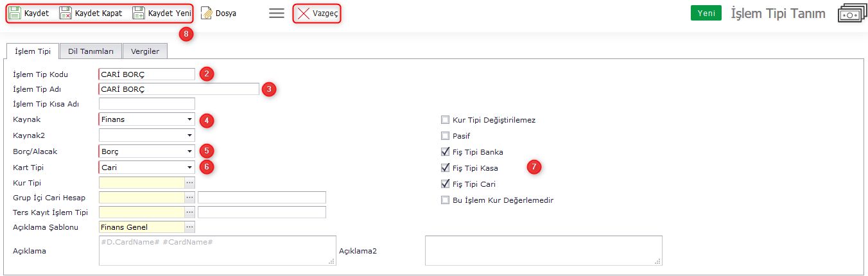Open the Dosya file attachment icon

click(x=207, y=13)
